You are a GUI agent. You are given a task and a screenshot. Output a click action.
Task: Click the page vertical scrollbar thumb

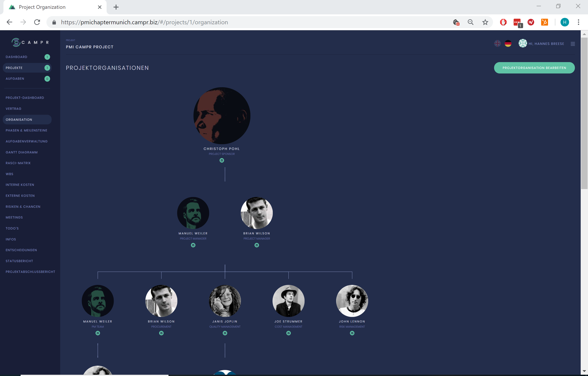[584, 113]
